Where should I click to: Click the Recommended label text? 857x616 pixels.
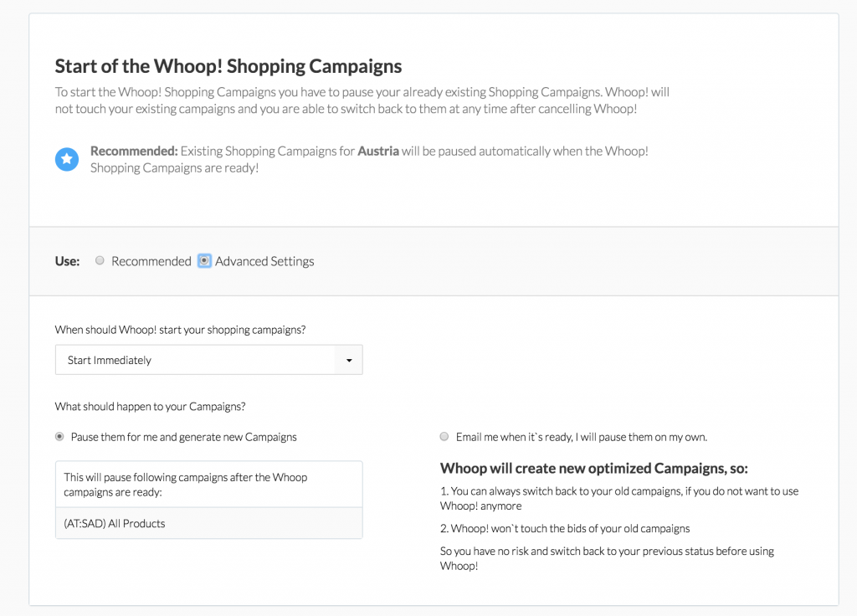(151, 261)
